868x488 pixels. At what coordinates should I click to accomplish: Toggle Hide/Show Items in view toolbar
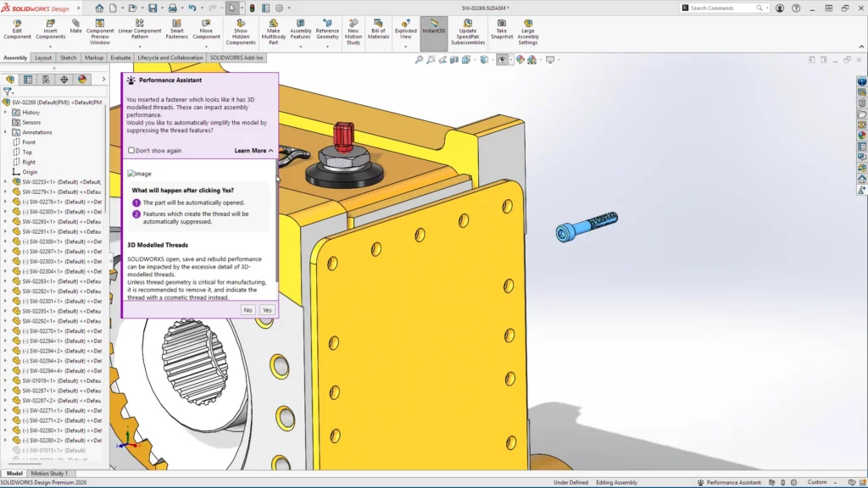click(502, 60)
